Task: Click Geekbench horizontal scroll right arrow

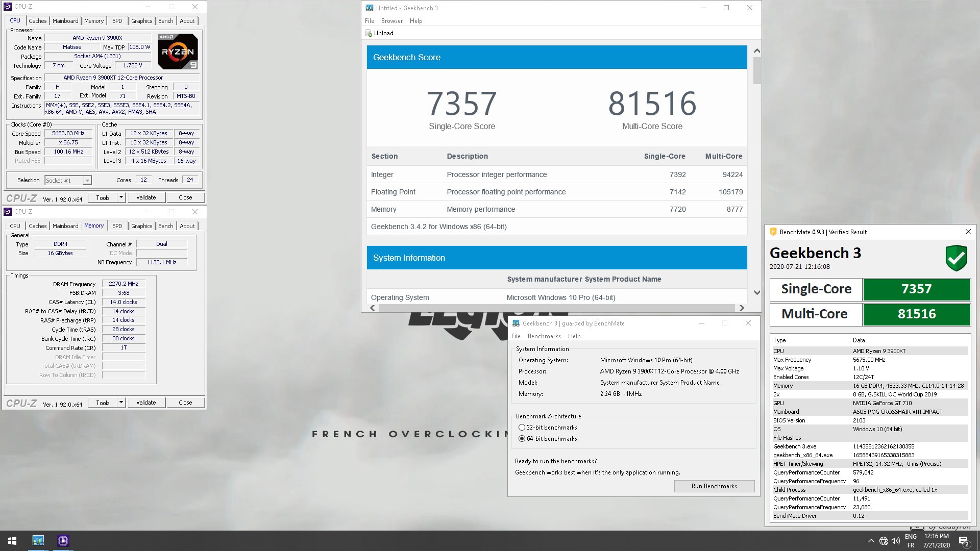Action: (x=742, y=308)
